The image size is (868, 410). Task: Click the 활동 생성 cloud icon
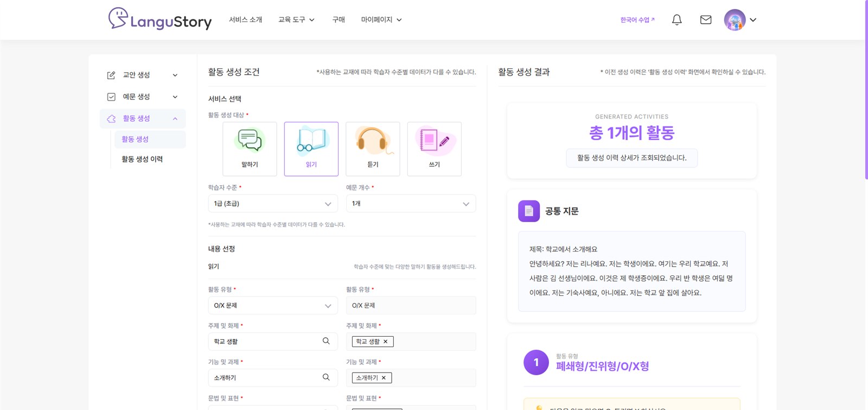coord(111,118)
